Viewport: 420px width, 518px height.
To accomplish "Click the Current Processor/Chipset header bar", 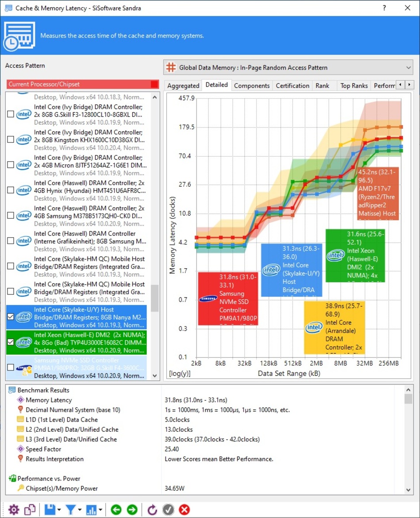I will point(83,84).
